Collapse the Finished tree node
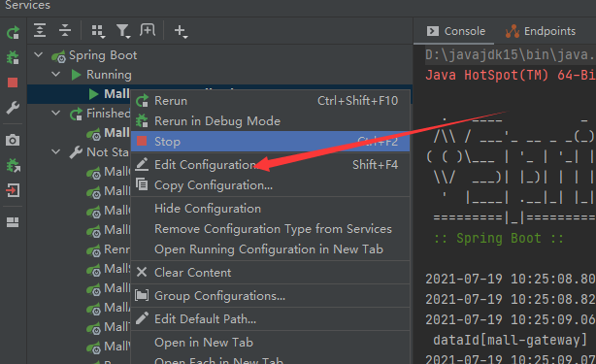Image resolution: width=596 pixels, height=364 pixels. pos(56,114)
